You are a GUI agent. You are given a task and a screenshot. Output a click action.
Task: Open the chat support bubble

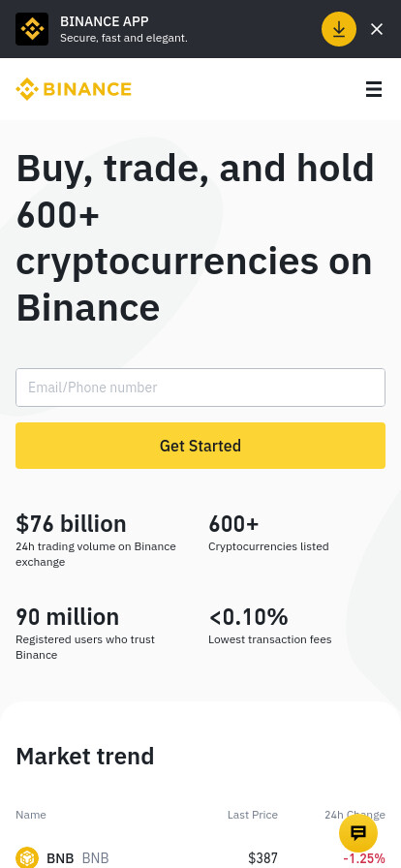358,832
